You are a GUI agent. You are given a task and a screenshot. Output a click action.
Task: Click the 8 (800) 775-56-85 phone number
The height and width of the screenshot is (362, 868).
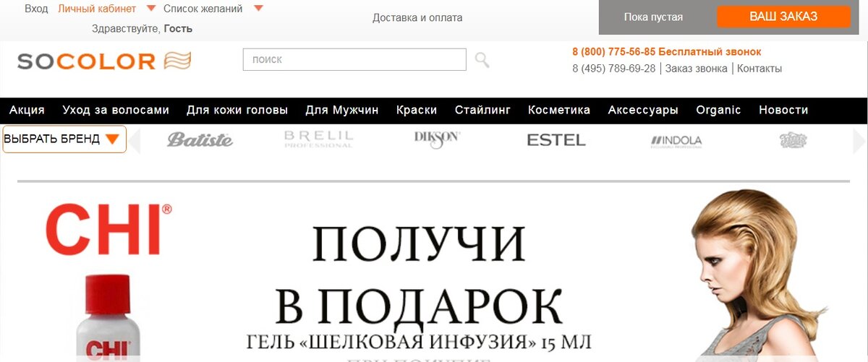pyautogui.click(x=613, y=52)
